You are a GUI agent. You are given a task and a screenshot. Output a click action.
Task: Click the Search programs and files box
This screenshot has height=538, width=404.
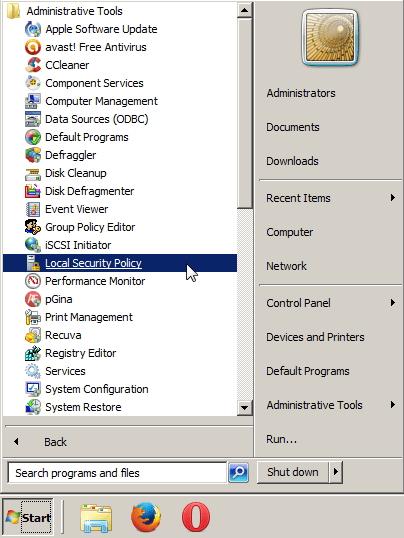click(x=117, y=473)
